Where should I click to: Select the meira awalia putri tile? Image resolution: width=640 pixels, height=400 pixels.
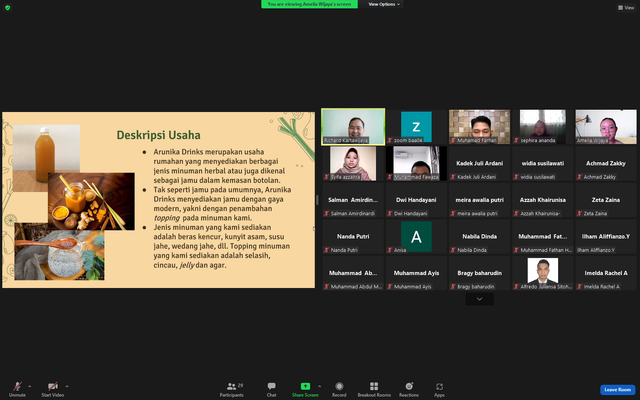479,200
